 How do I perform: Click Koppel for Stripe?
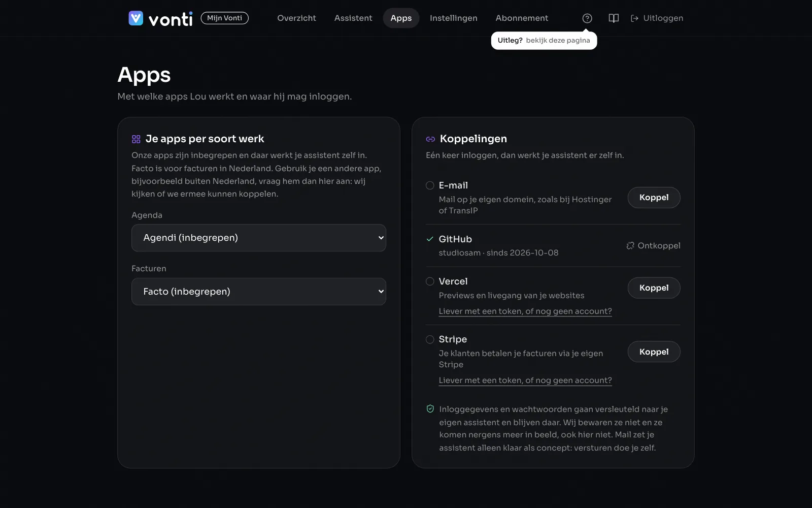coord(654,352)
